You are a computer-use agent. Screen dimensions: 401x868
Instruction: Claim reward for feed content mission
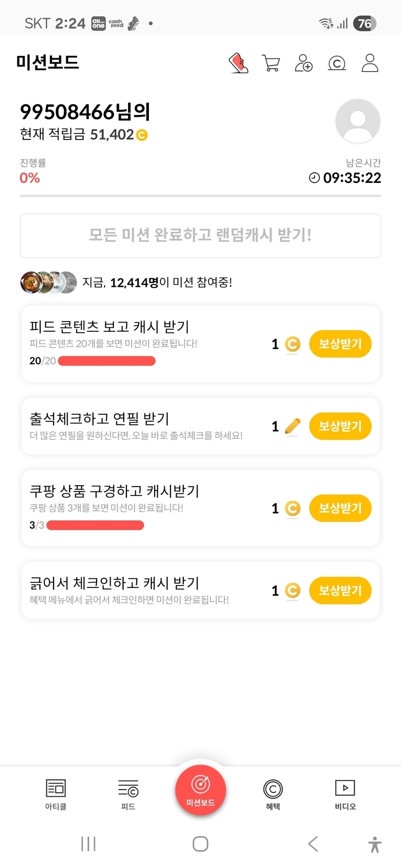tap(340, 344)
